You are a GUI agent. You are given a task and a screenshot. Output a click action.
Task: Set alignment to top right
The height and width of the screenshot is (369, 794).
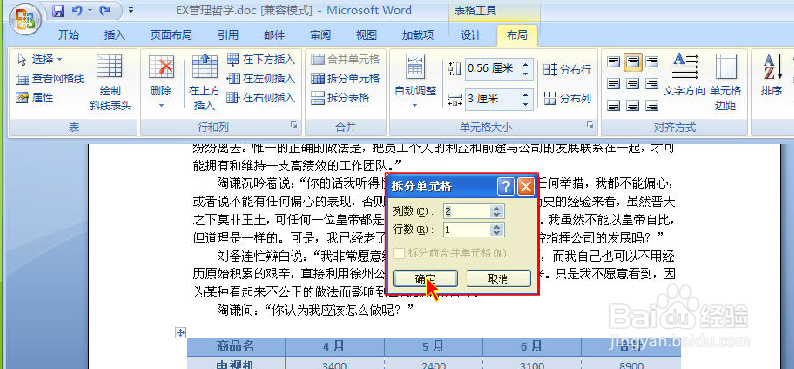click(652, 62)
